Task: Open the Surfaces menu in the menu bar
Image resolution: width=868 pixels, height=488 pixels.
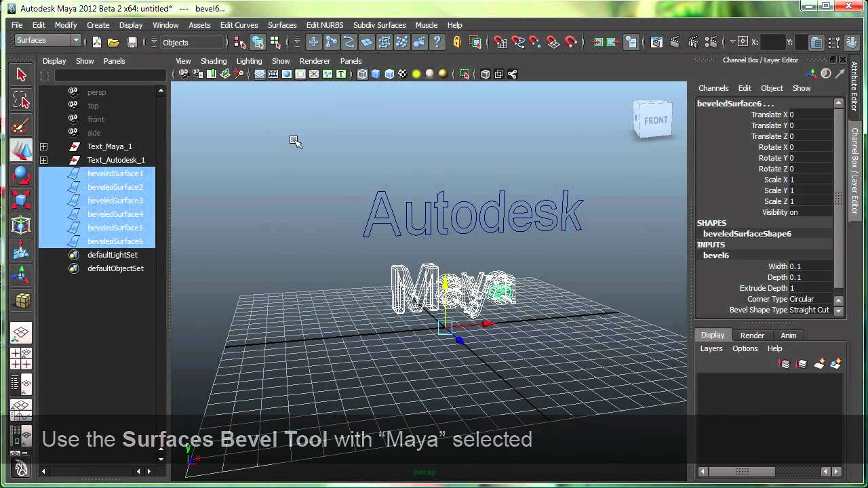Action: tap(282, 25)
